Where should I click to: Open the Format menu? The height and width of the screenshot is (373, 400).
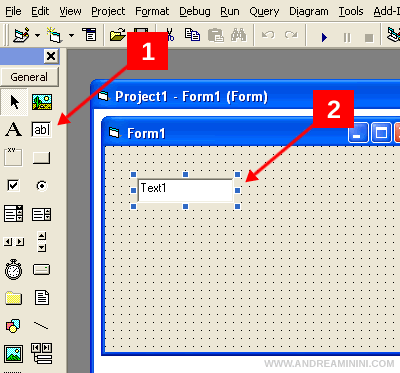click(152, 11)
